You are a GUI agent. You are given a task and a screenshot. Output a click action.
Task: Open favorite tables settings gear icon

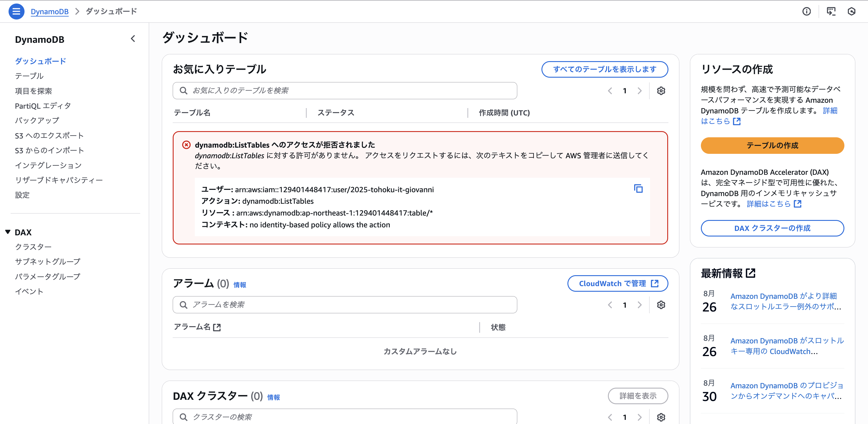pyautogui.click(x=661, y=91)
